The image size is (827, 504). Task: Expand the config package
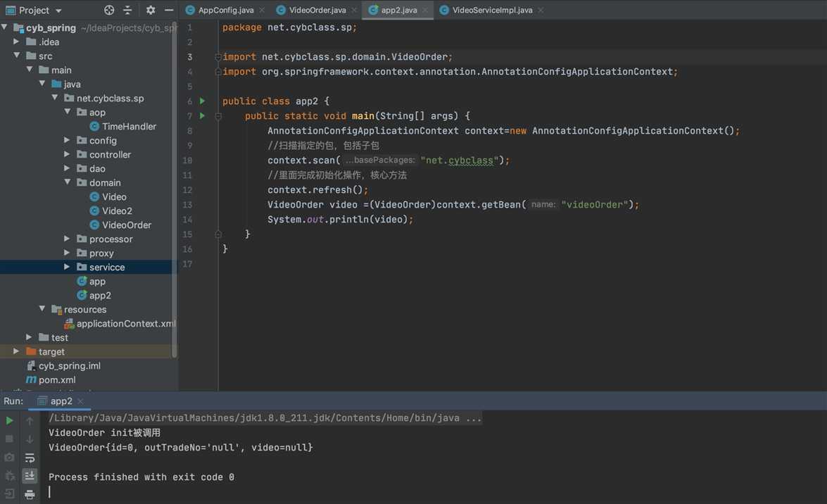pyautogui.click(x=67, y=140)
